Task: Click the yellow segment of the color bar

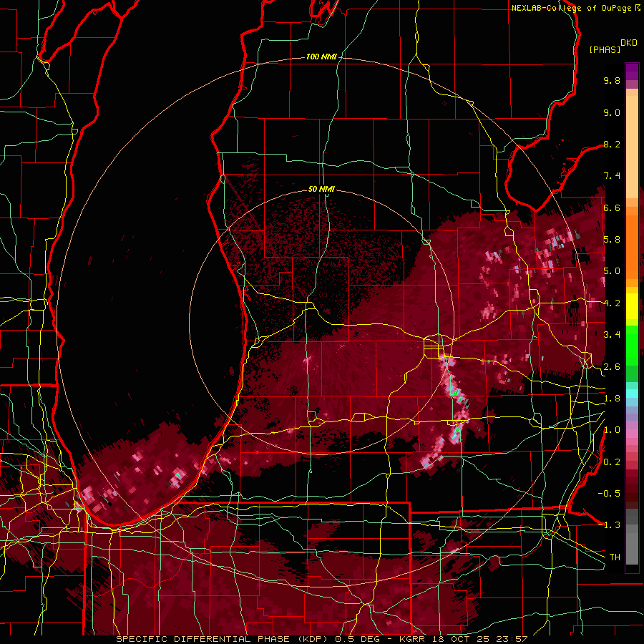Action: tap(632, 306)
